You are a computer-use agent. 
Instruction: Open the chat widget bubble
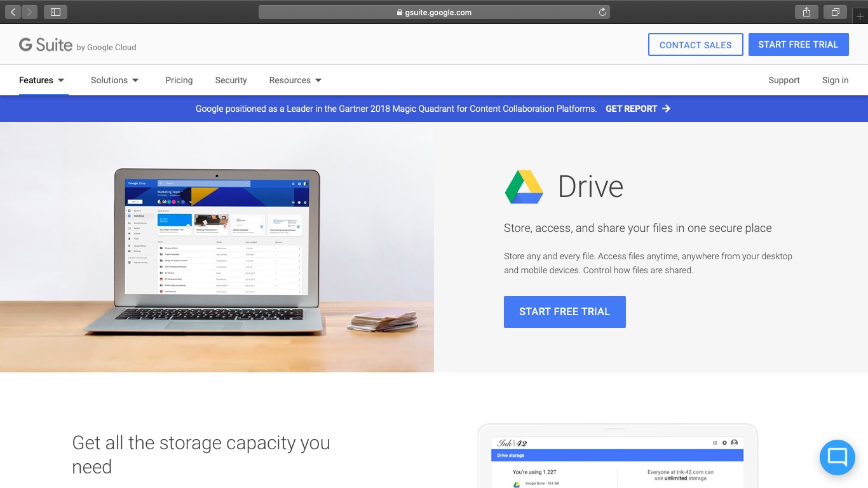(837, 457)
